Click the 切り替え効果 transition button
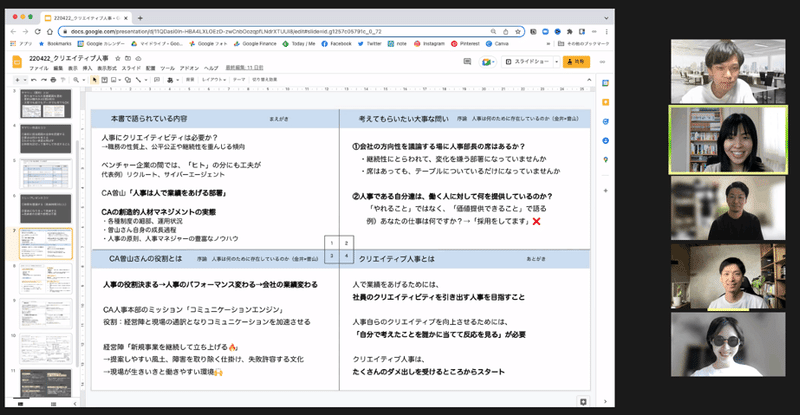800x415 pixels. [x=264, y=80]
